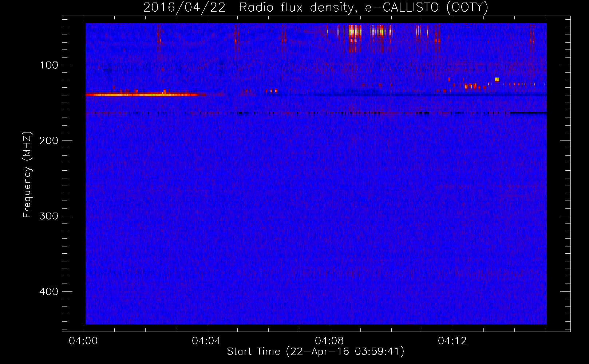The height and width of the screenshot is (364, 589).
Task: Click the '300' frequency tick label
Action: pyautogui.click(x=48, y=216)
